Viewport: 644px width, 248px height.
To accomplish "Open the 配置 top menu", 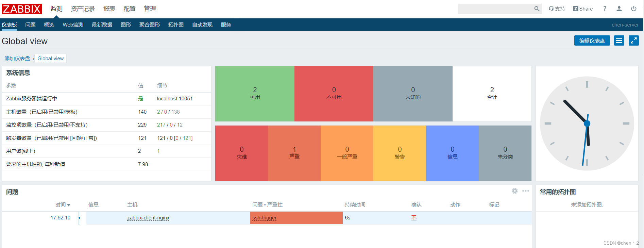I will tap(129, 9).
